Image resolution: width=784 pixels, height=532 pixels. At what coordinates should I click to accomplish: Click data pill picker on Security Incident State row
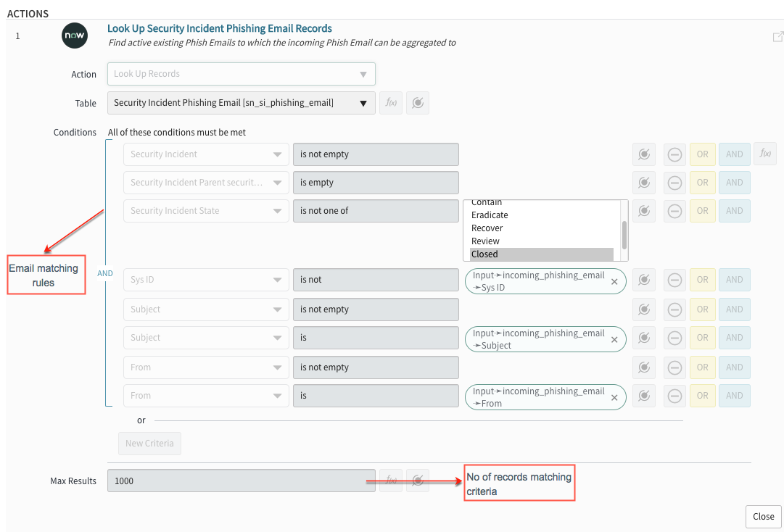click(x=644, y=211)
